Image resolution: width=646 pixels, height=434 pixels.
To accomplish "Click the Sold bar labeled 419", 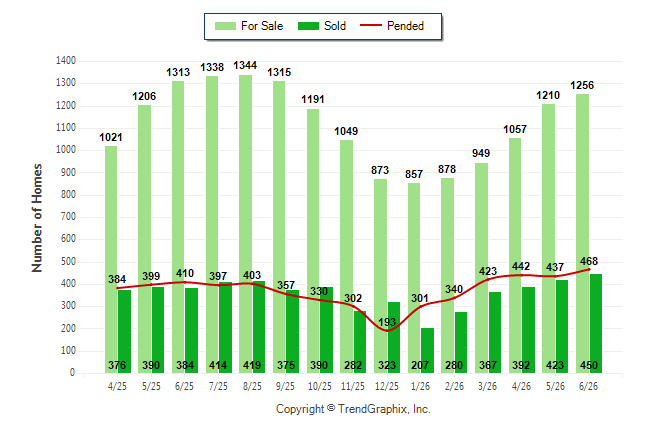I will coord(259,327).
